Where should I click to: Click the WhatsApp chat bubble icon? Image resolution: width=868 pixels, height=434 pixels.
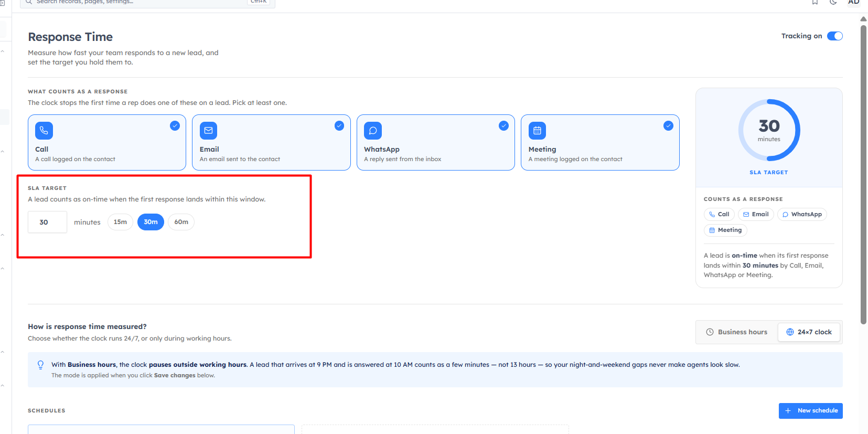click(373, 130)
